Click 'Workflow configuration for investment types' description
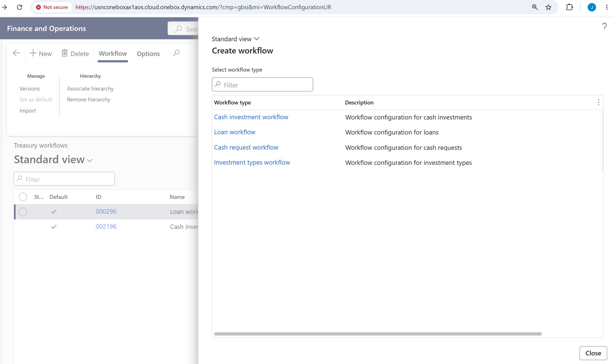613x364 pixels. pyautogui.click(x=409, y=163)
